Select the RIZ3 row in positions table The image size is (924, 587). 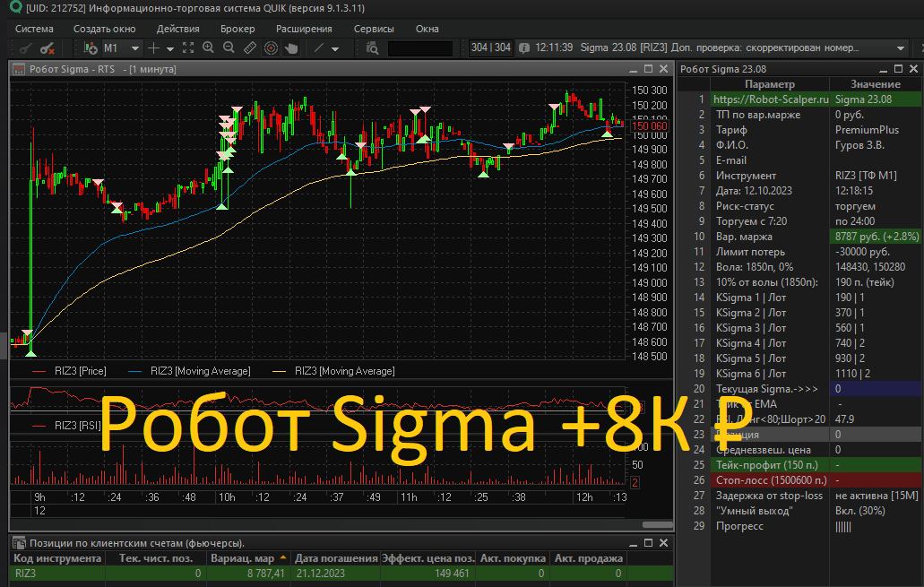pyautogui.click(x=341, y=573)
